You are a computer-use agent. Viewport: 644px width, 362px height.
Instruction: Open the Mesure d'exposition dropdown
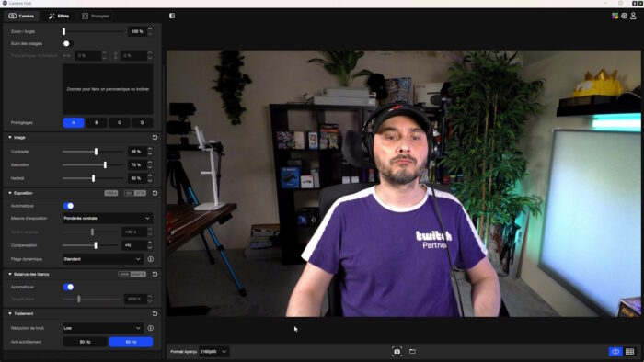(x=108, y=218)
